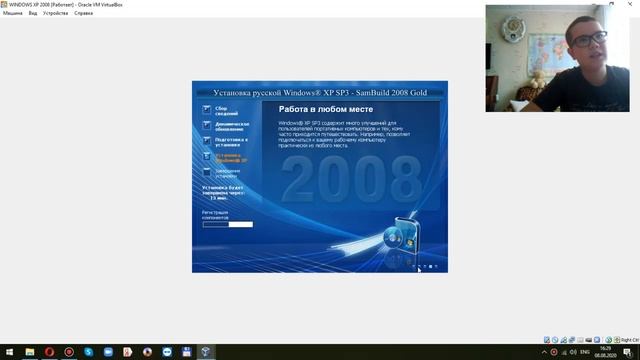
Task: Open the floppy disk taskbar icon
Action: [x=187, y=352]
